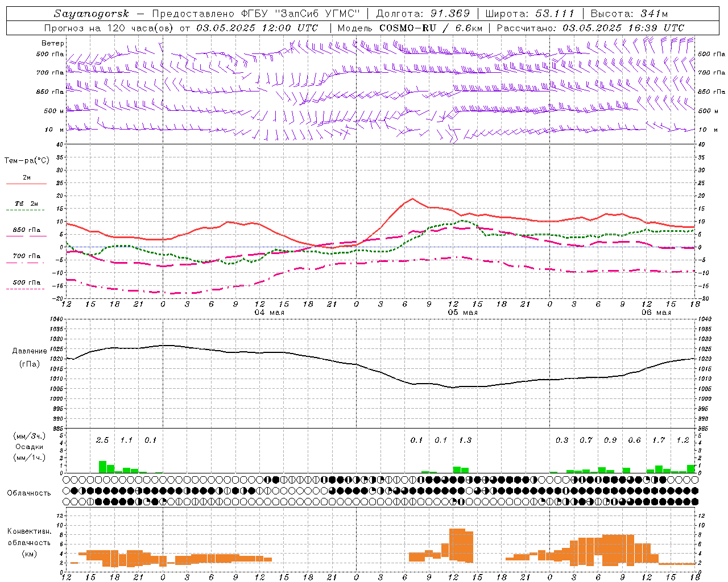
Task: Click the 700 гПа temperature legend entry
Action: (27, 256)
